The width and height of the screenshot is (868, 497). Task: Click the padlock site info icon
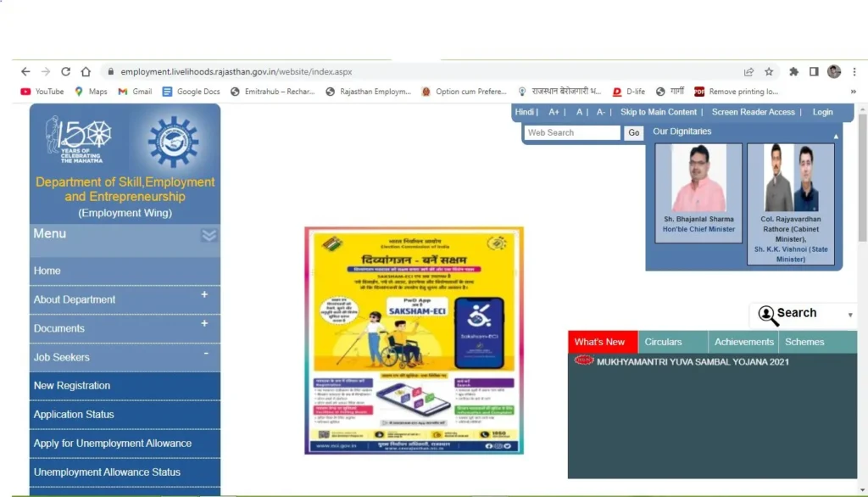pos(111,71)
